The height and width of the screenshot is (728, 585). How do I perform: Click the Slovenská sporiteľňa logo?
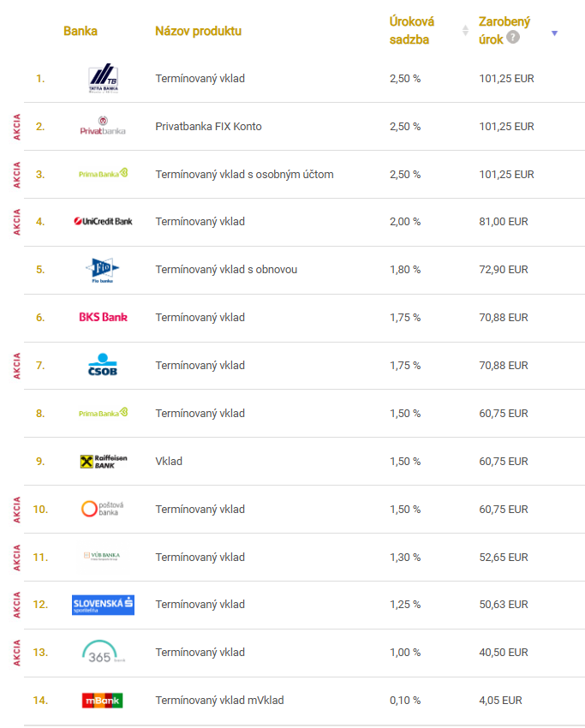[x=103, y=605]
